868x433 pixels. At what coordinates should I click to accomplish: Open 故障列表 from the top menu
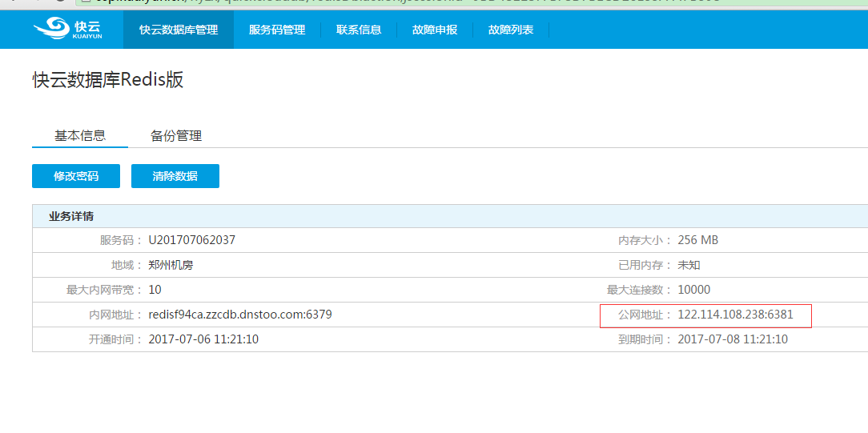[511, 30]
